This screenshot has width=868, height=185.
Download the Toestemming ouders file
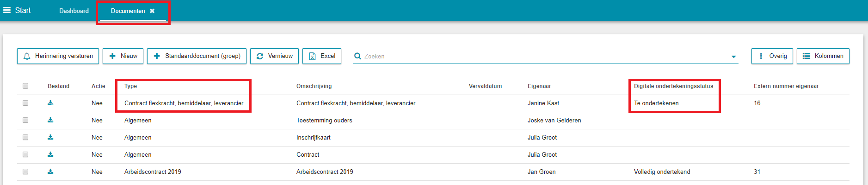tap(50, 120)
